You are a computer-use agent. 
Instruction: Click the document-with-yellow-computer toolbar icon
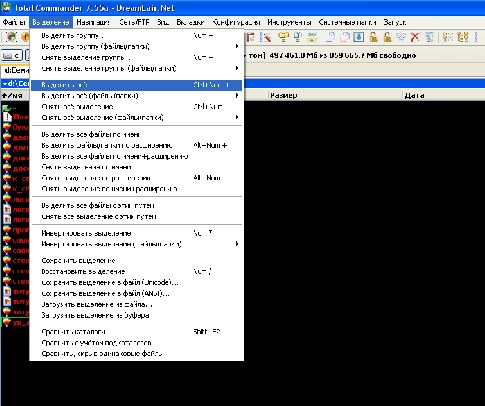pos(297,37)
